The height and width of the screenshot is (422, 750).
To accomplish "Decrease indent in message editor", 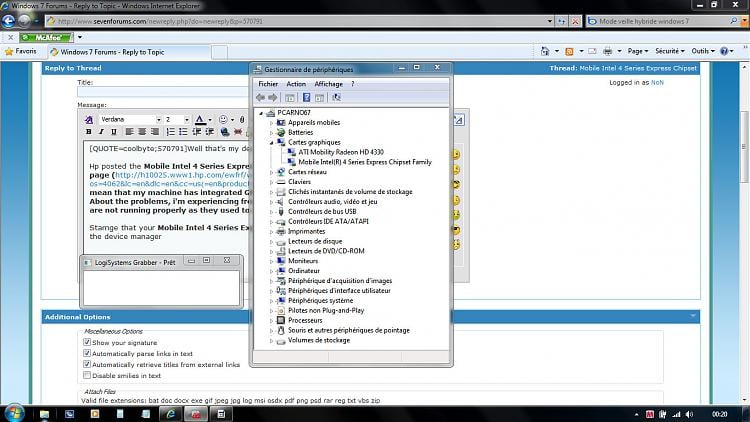I will [196, 132].
